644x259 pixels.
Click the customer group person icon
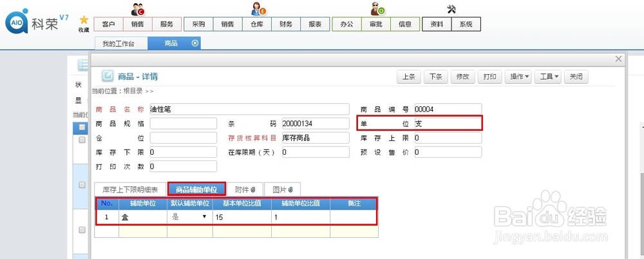point(137,9)
